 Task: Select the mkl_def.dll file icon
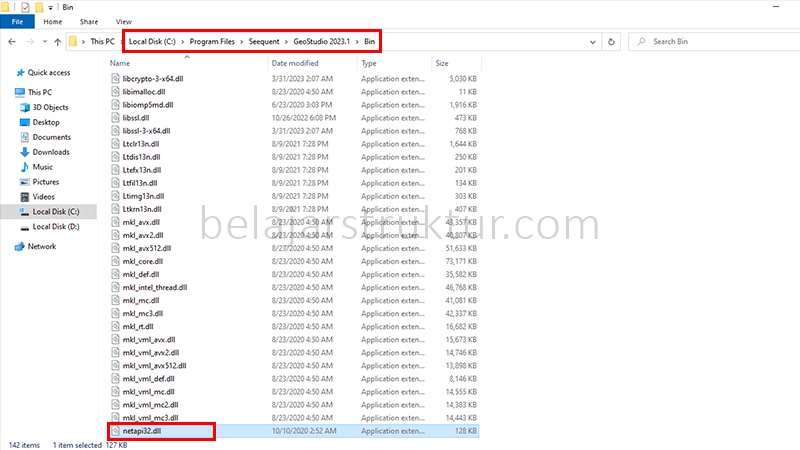click(115, 274)
